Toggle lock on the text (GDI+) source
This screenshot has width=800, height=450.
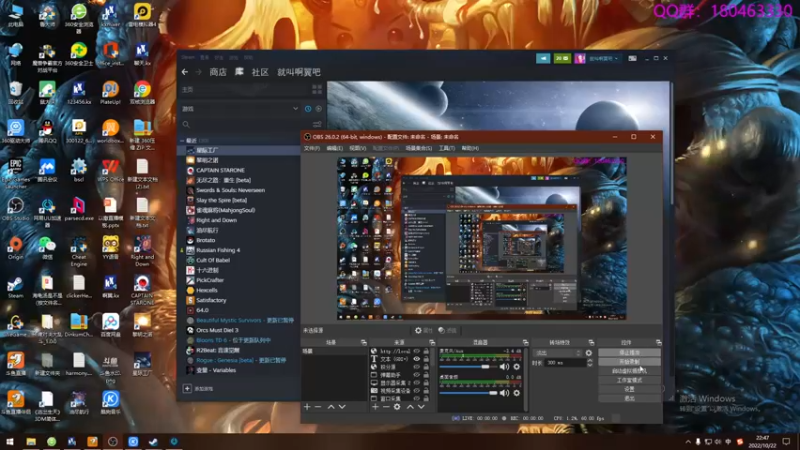pos(426,359)
